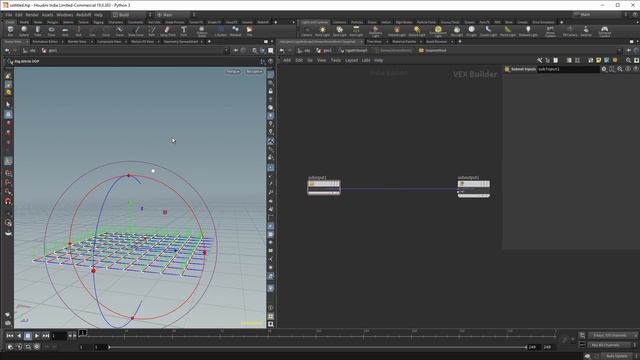Open the Auto Update dropdown

tap(618, 356)
